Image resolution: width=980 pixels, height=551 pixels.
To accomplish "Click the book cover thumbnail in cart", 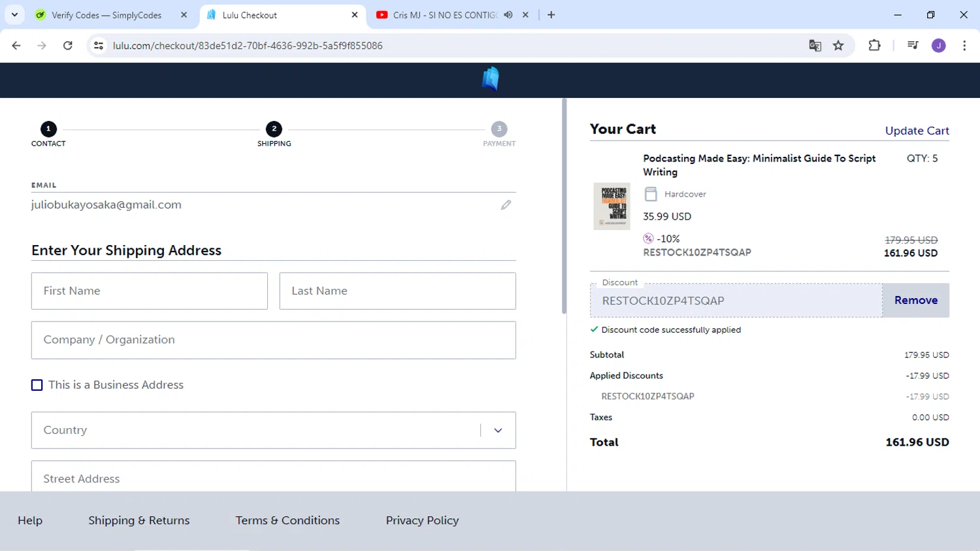I will 612,206.
